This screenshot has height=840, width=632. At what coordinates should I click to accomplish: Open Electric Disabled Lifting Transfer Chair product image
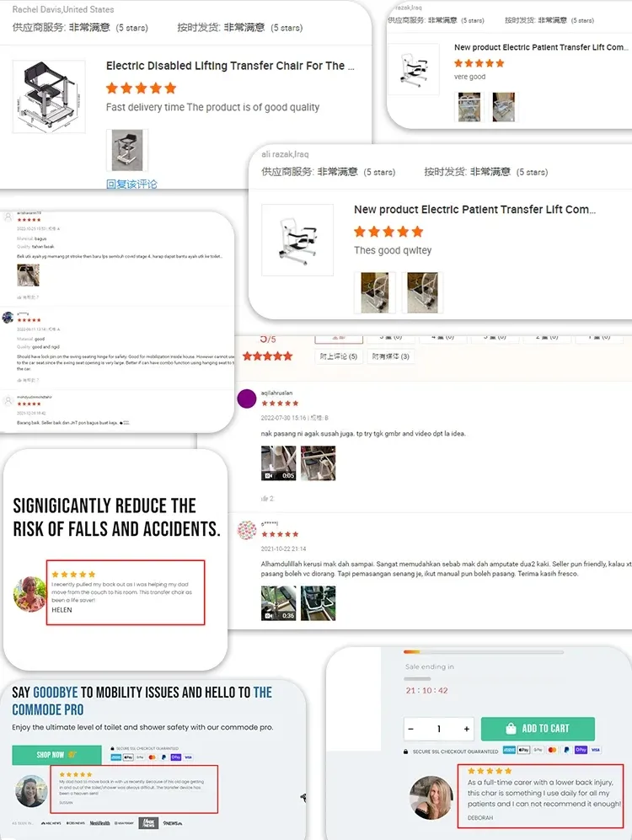pyautogui.click(x=49, y=96)
